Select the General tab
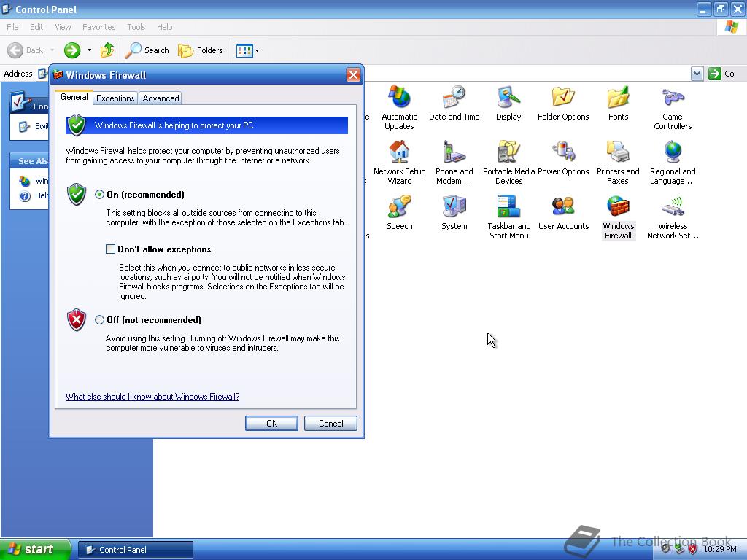Image resolution: width=747 pixels, height=560 pixels. (74, 97)
